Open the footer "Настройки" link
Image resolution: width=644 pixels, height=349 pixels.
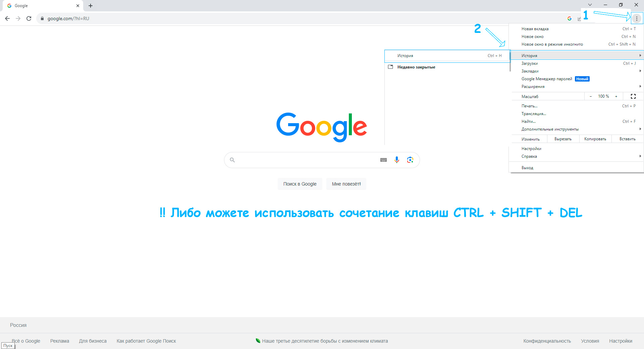(621, 341)
